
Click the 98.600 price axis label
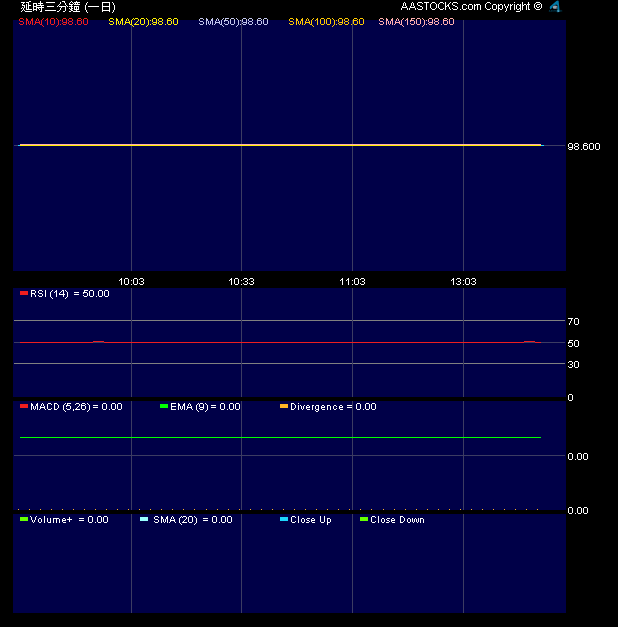(x=584, y=147)
